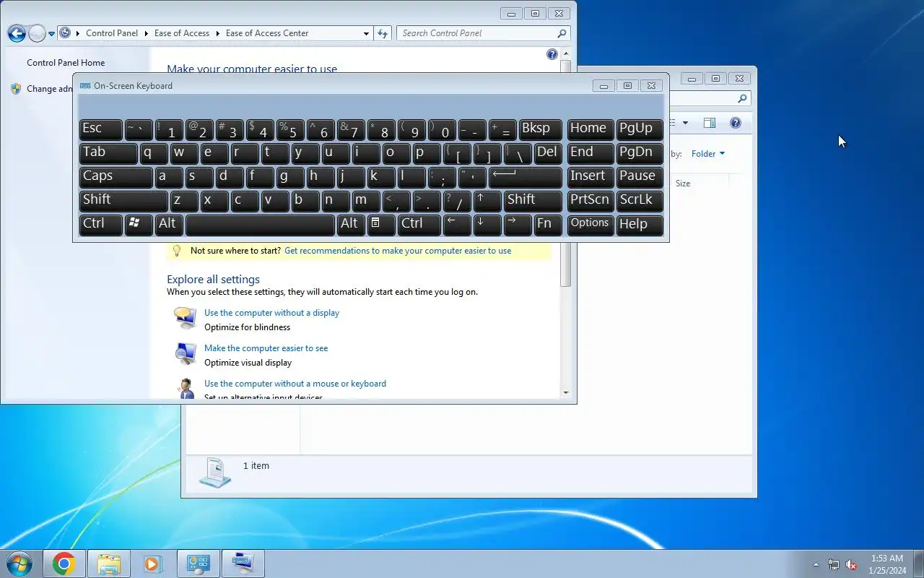
Task: Open Control Panel Home link
Action: click(x=66, y=63)
